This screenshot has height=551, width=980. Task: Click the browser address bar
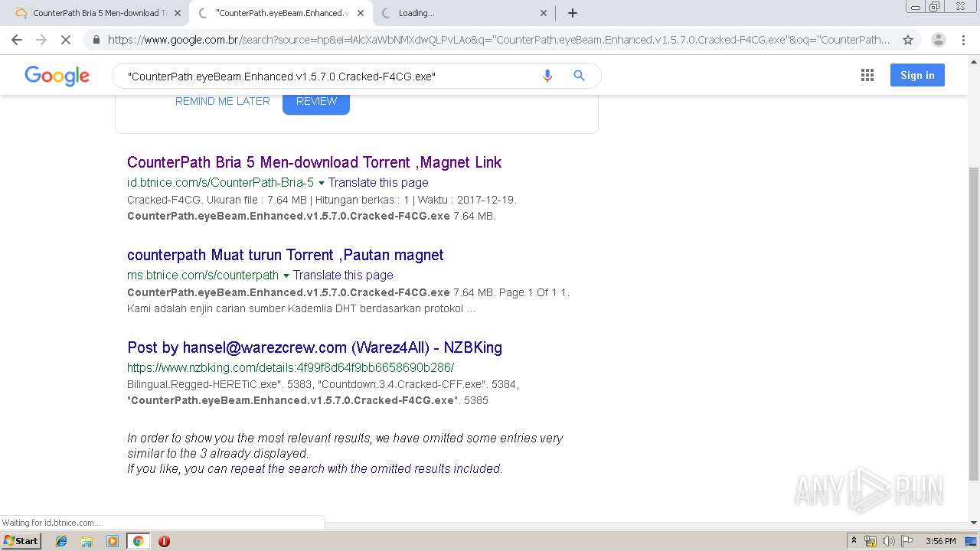coord(498,40)
